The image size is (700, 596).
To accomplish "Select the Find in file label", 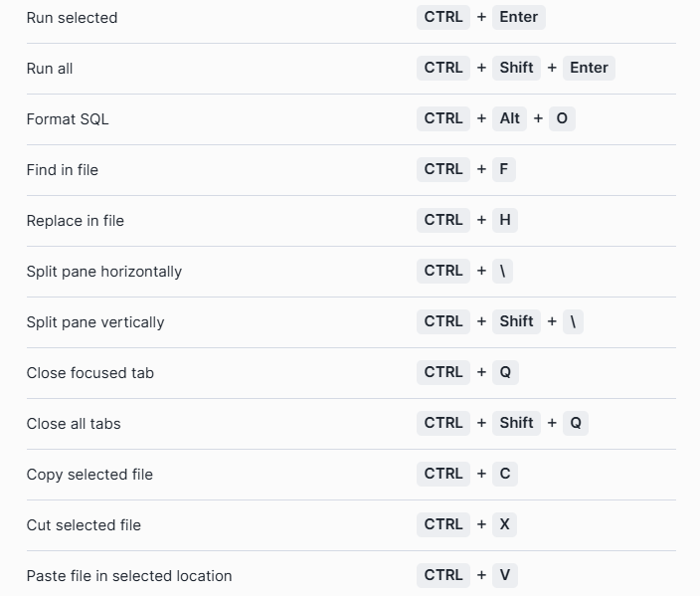I will [x=63, y=170].
